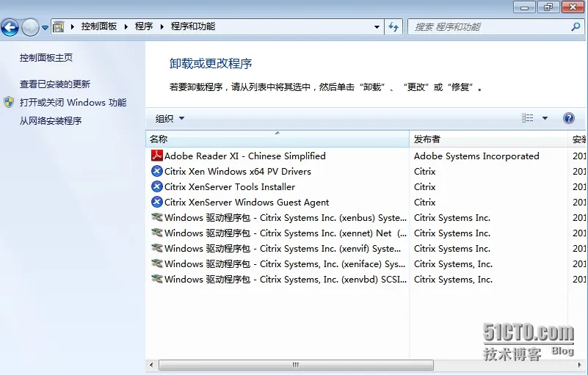Click the xenbus driver package icon

click(157, 217)
